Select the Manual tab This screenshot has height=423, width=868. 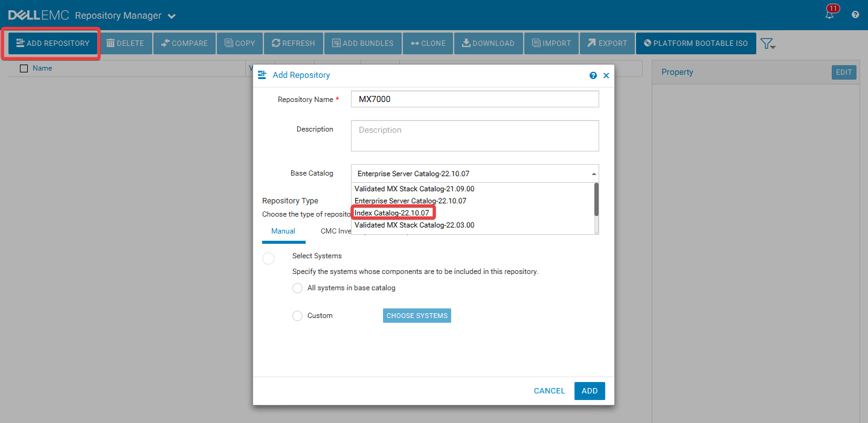point(283,231)
